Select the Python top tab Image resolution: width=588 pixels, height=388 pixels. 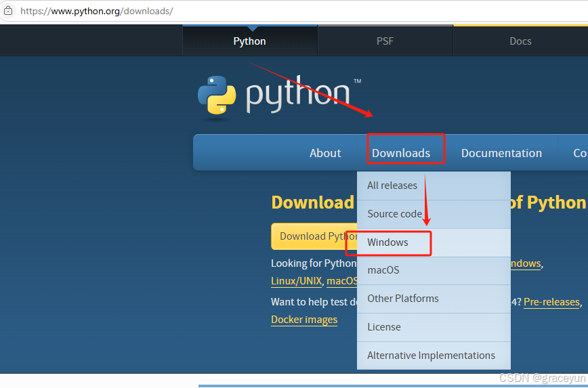click(x=250, y=41)
